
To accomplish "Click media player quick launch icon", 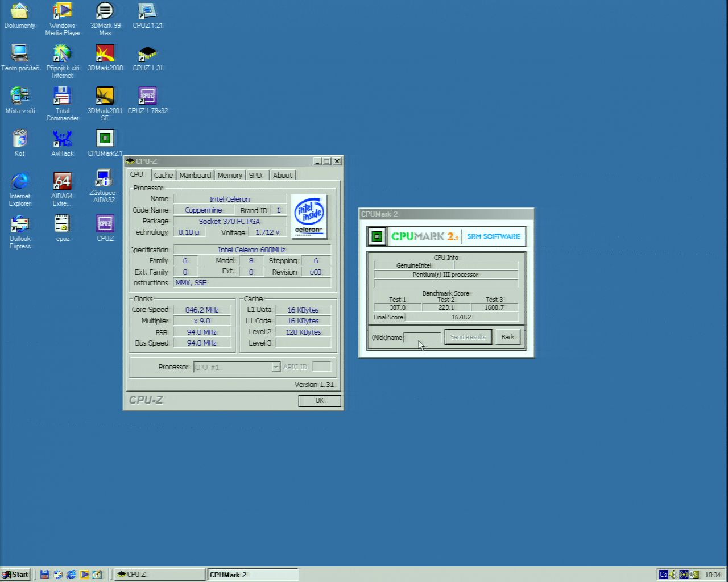I will [84, 575].
